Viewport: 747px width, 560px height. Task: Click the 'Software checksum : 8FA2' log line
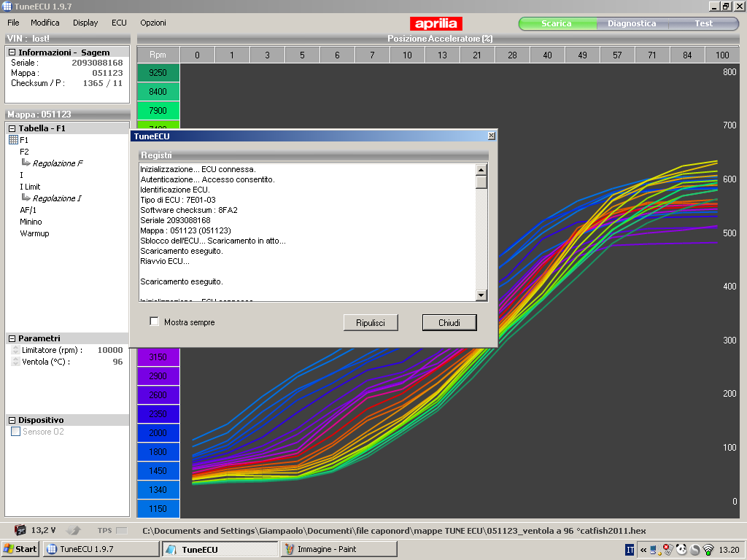coord(189,210)
